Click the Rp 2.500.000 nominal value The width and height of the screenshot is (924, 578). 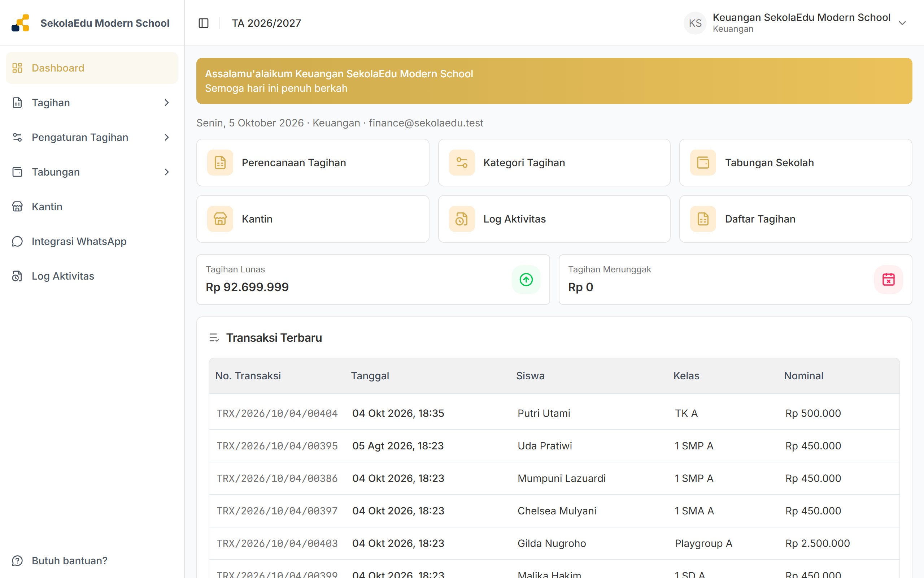pos(818,543)
